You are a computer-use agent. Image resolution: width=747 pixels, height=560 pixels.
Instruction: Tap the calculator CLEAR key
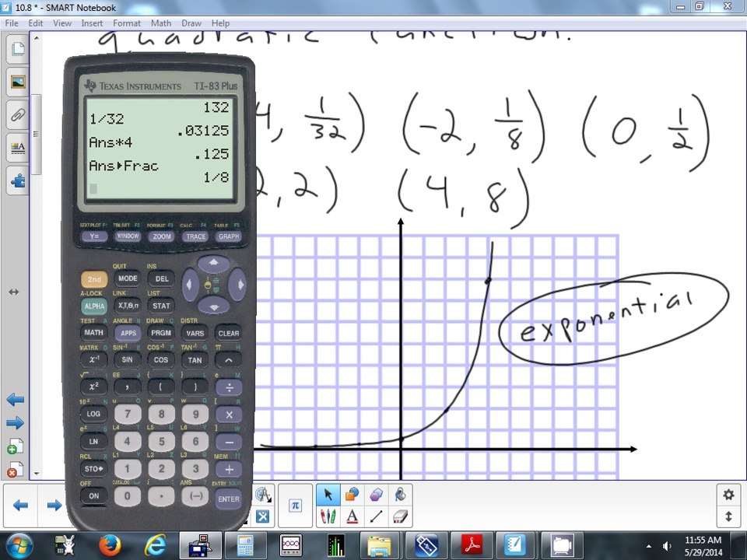pyautogui.click(x=229, y=334)
